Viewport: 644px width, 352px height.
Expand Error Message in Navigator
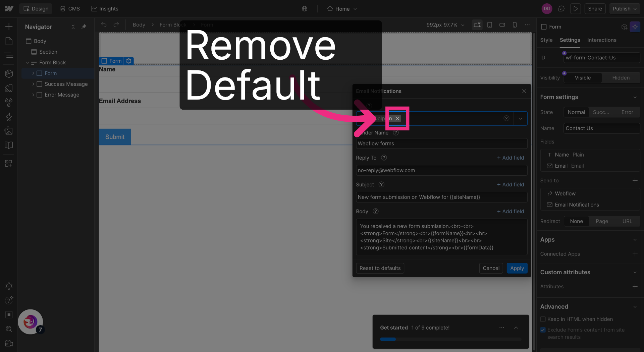(x=33, y=95)
